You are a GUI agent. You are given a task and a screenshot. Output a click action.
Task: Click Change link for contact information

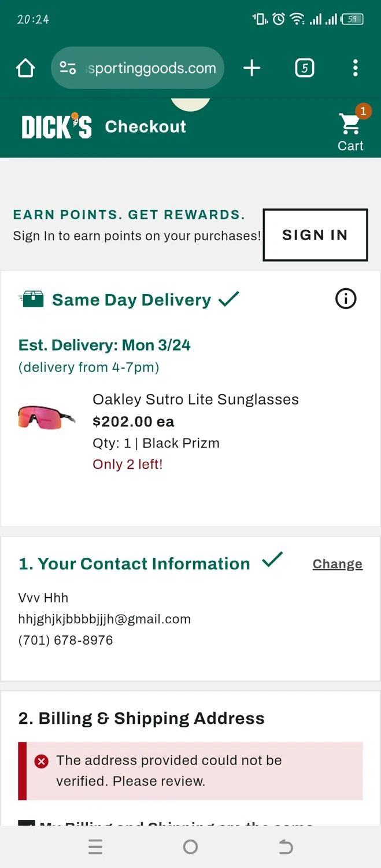pos(337,564)
